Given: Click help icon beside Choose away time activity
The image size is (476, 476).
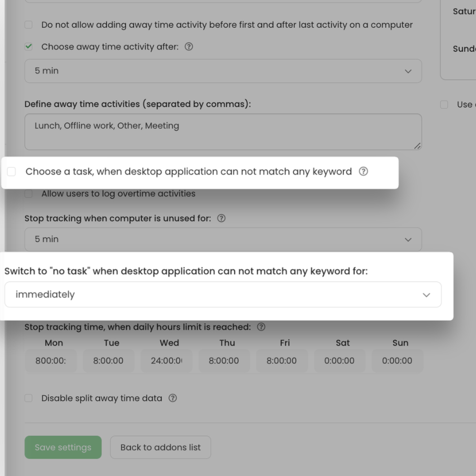Looking at the screenshot, I should coord(189,47).
